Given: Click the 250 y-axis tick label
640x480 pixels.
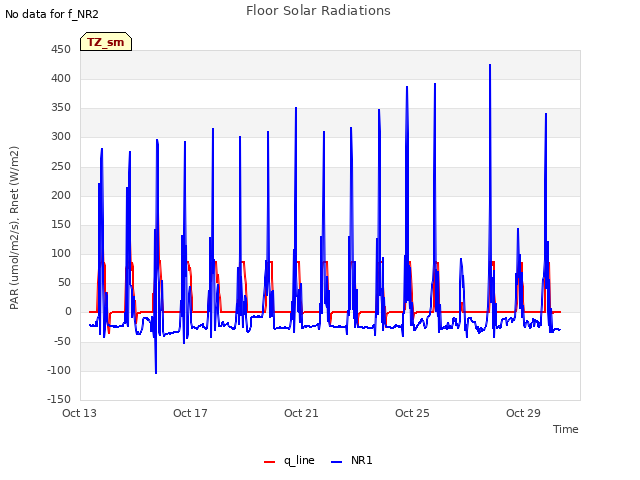Looking at the screenshot, I should tap(61, 166).
